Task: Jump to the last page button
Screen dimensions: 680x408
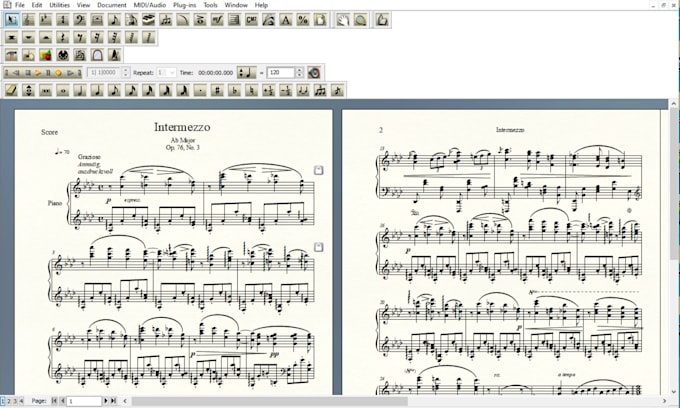Action: (x=113, y=401)
